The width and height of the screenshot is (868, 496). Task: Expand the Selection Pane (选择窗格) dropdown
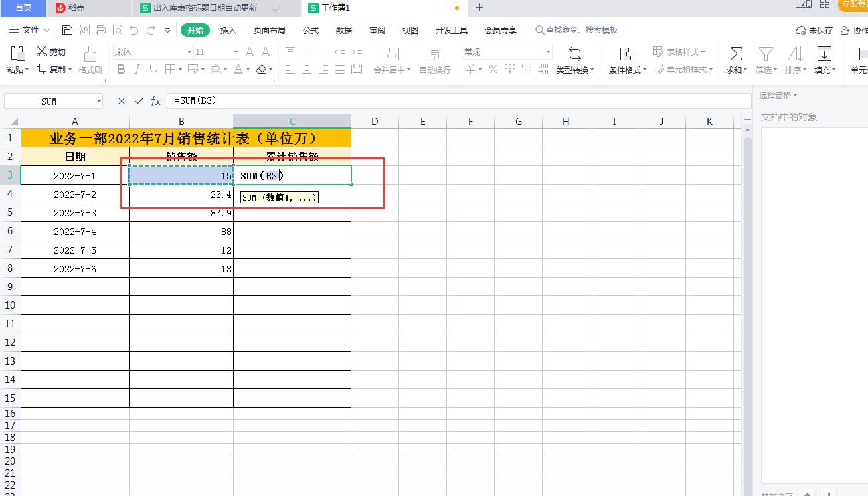click(x=795, y=95)
